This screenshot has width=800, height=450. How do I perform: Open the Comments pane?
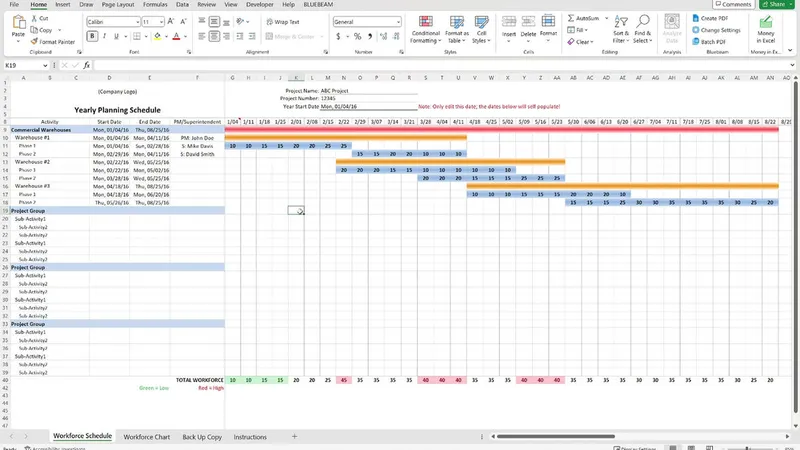click(x=733, y=4)
